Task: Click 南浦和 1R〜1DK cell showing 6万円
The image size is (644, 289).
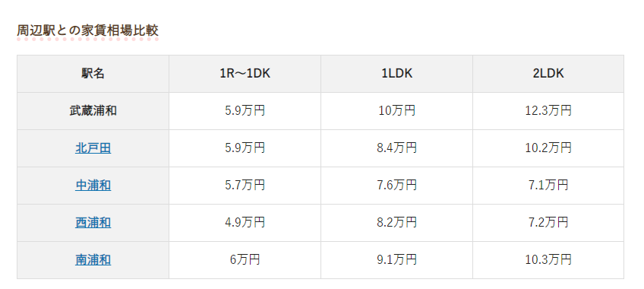Action: tap(245, 260)
